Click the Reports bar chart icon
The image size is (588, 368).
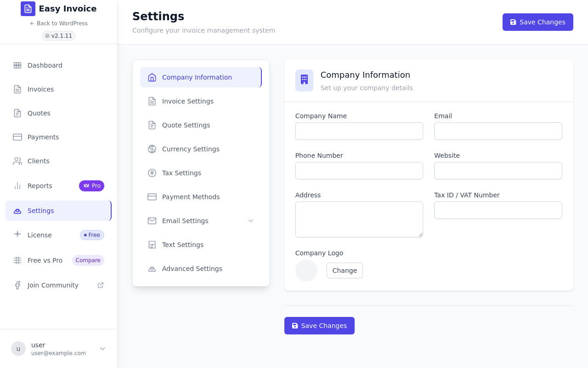point(17,186)
